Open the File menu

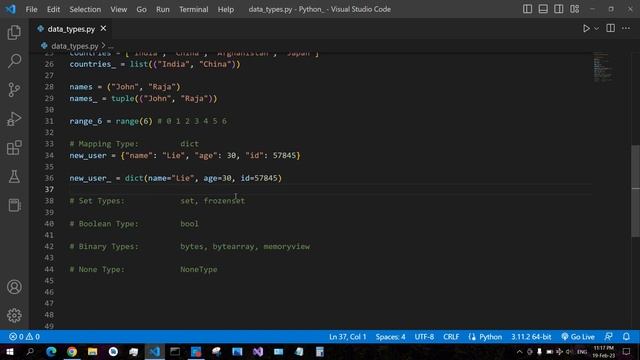(31, 9)
